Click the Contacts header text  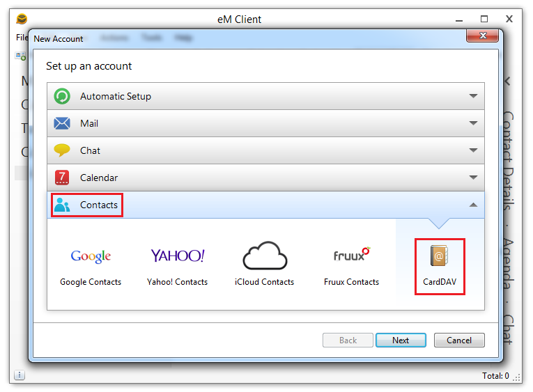coord(99,205)
